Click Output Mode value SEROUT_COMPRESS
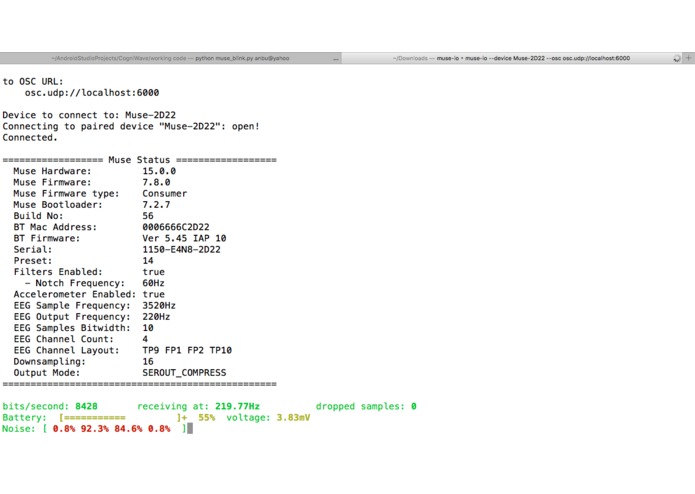The width and height of the screenshot is (695, 494). [x=184, y=373]
